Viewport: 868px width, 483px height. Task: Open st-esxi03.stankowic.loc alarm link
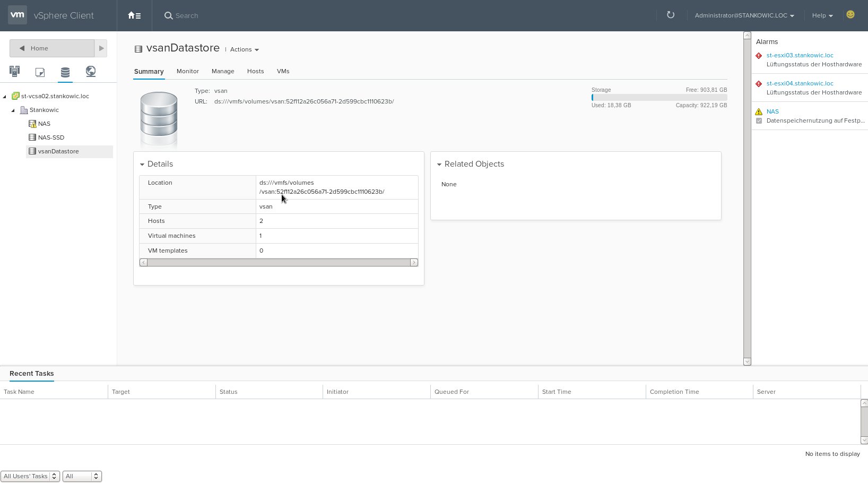click(800, 55)
